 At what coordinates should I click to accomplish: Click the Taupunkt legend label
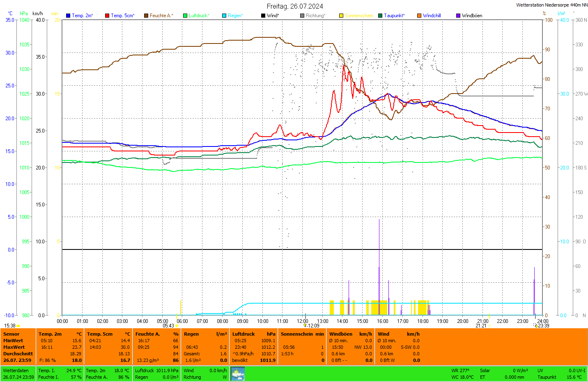pyautogui.click(x=394, y=16)
